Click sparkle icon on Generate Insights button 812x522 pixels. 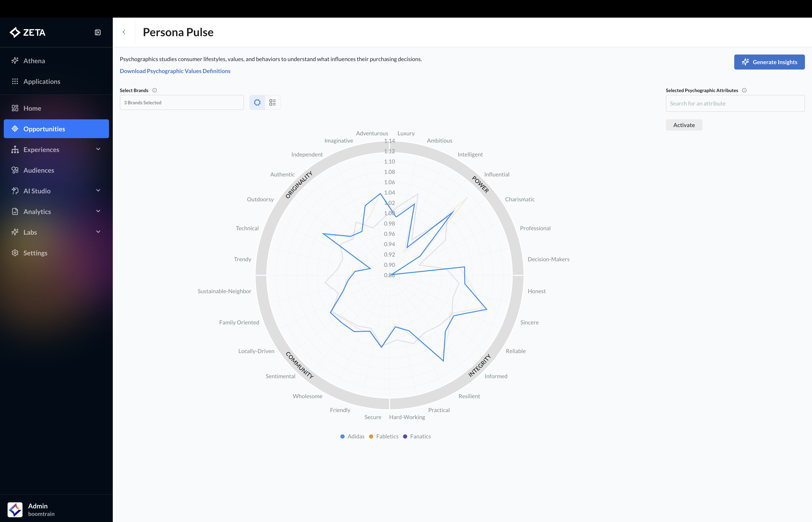[745, 62]
